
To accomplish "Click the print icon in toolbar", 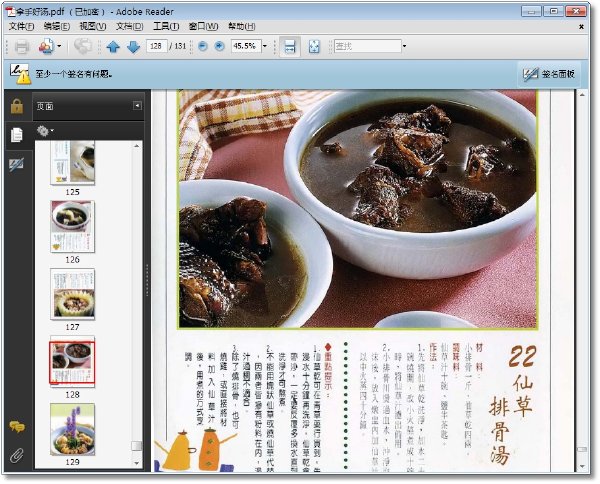I will pyautogui.click(x=22, y=47).
